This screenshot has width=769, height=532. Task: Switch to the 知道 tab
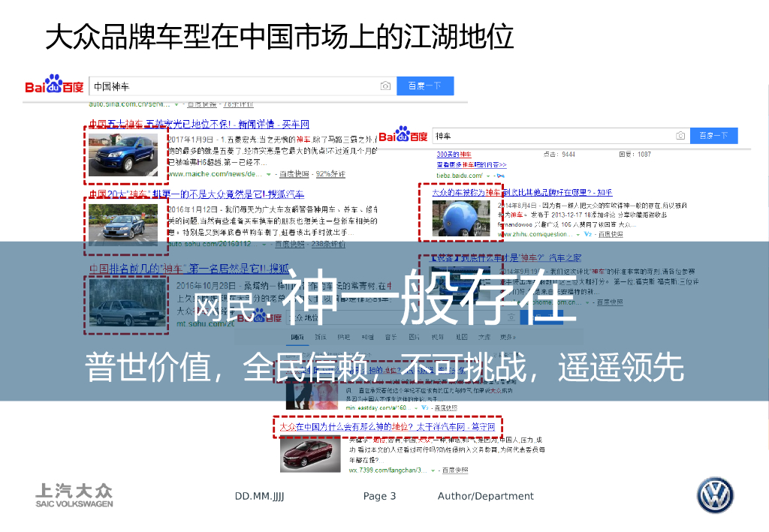tap(368, 337)
